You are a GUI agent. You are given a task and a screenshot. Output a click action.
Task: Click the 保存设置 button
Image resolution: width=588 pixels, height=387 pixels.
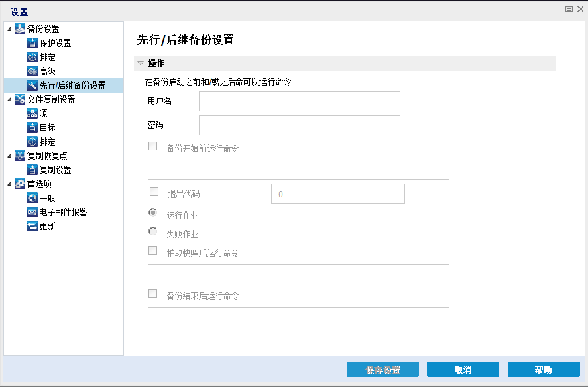[x=382, y=369]
